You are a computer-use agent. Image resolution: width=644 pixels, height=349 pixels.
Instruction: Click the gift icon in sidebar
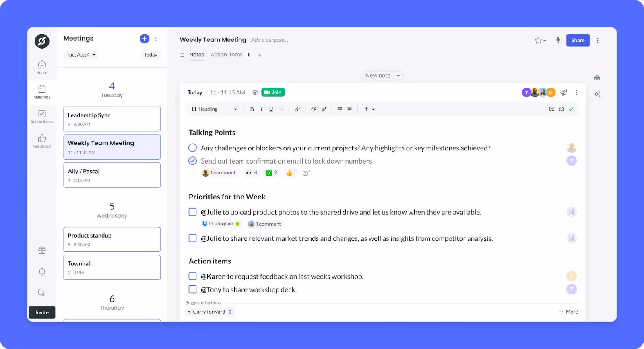pyautogui.click(x=42, y=250)
